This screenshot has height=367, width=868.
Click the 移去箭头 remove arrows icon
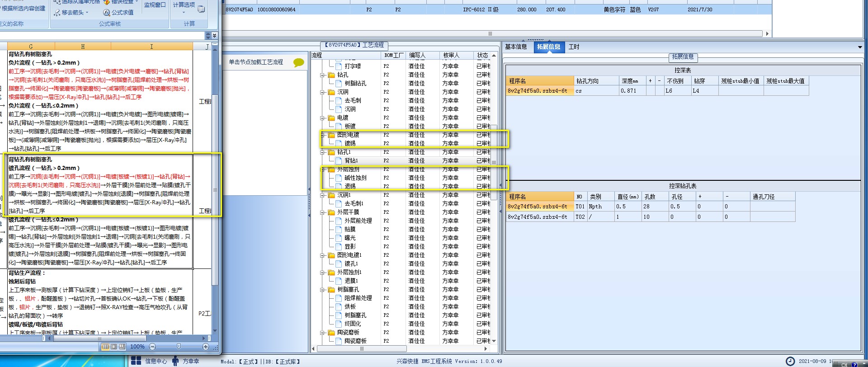point(57,13)
